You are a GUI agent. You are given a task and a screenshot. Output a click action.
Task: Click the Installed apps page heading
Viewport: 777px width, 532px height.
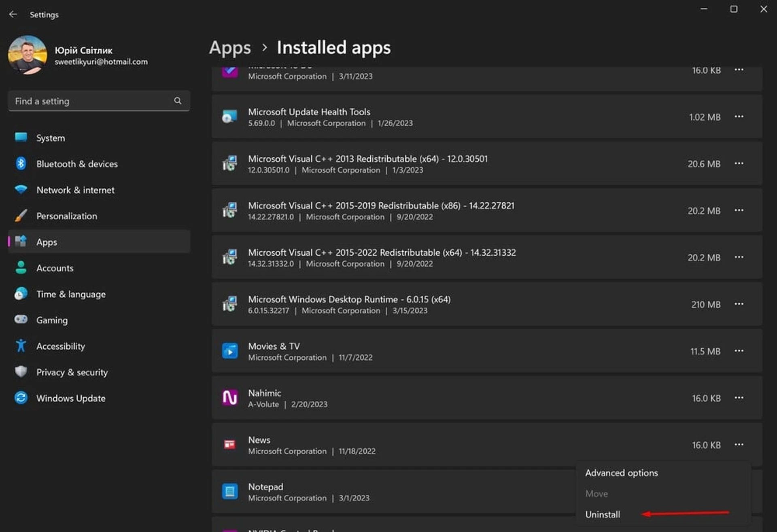[x=334, y=48]
